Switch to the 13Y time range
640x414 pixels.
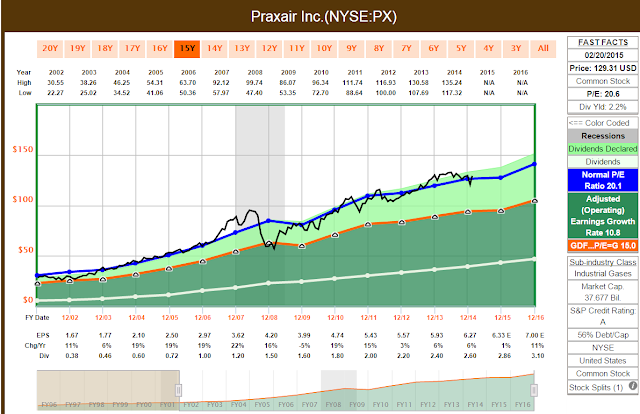tap(242, 49)
